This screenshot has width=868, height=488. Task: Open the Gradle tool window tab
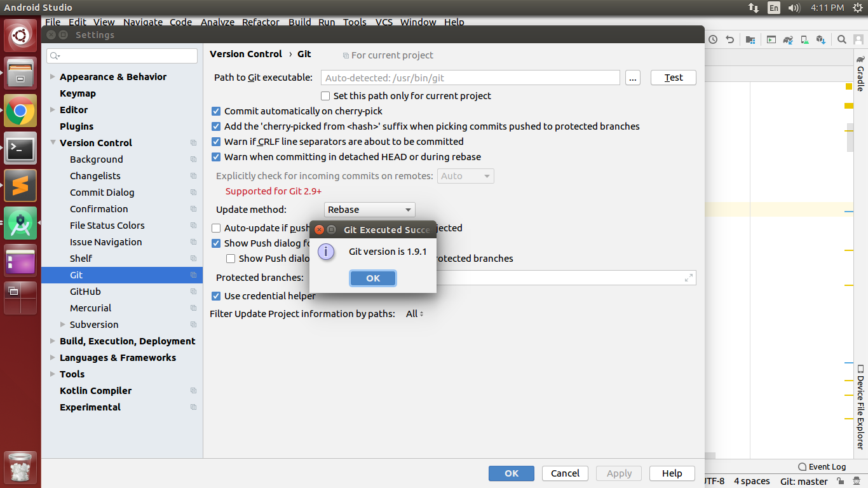860,74
